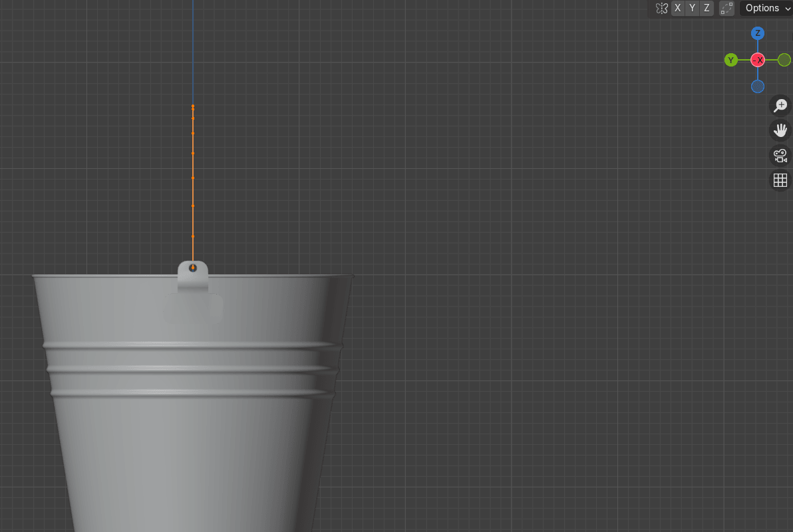The width and height of the screenshot is (793, 532).
Task: Click the blue Z axis line above wire
Action: pos(193,47)
